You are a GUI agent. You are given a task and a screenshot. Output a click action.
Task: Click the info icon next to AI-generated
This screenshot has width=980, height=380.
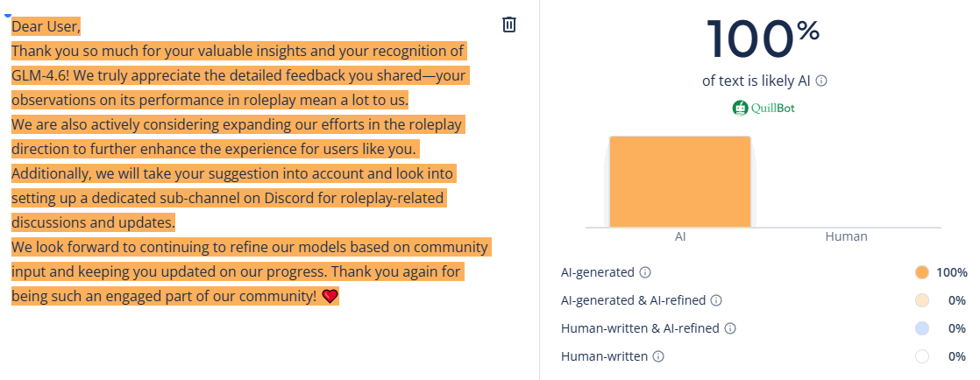(645, 272)
